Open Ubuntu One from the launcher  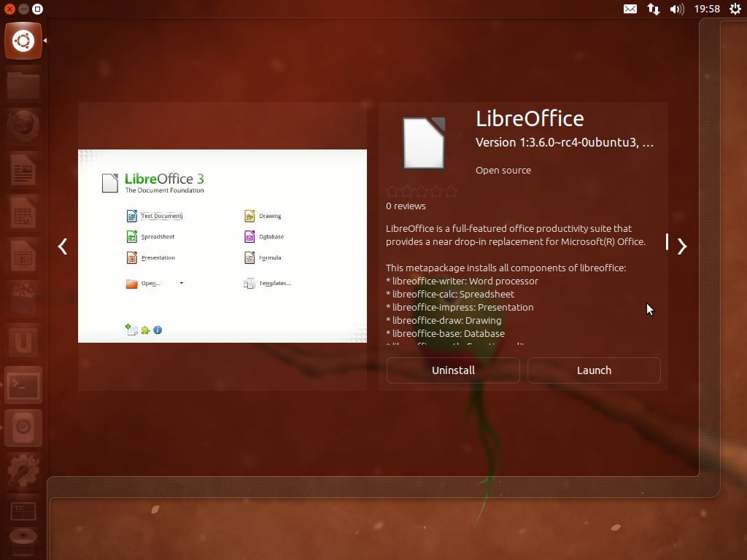(23, 341)
